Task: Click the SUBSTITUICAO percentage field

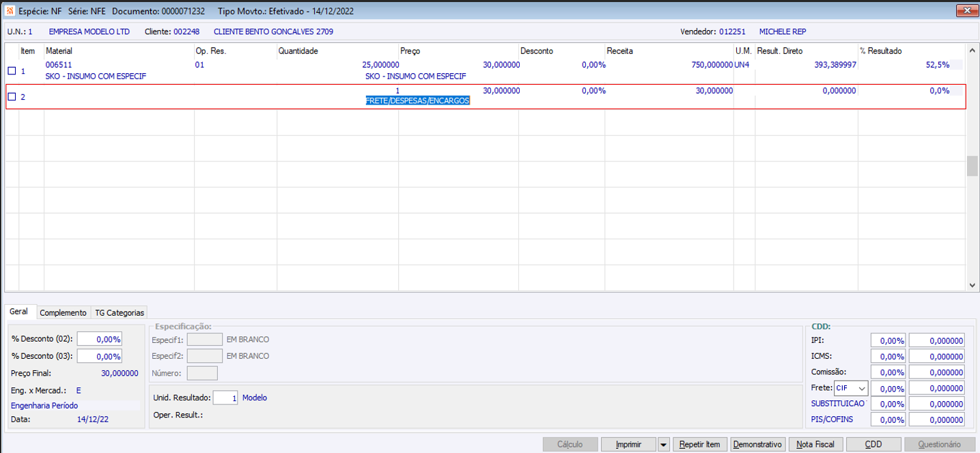Action: (x=888, y=404)
